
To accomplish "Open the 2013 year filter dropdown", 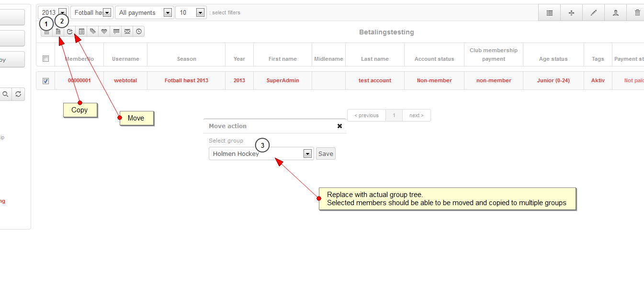I will point(53,12).
